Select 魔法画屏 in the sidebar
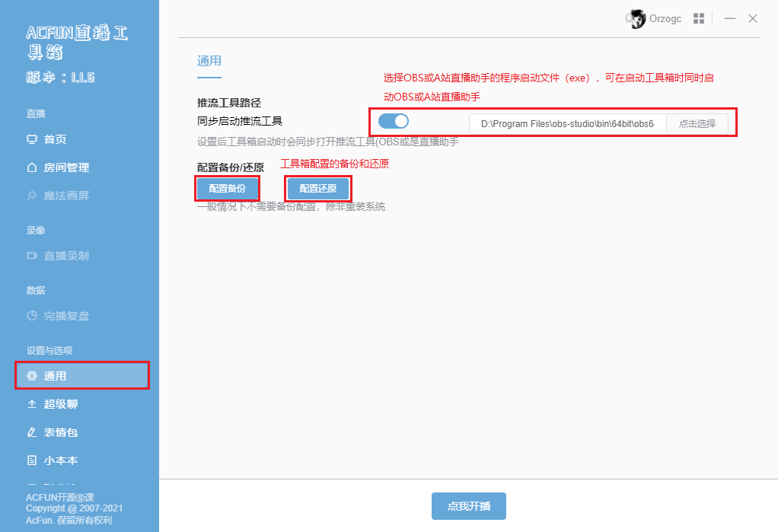This screenshot has height=532, width=778. pyautogui.click(x=82, y=196)
